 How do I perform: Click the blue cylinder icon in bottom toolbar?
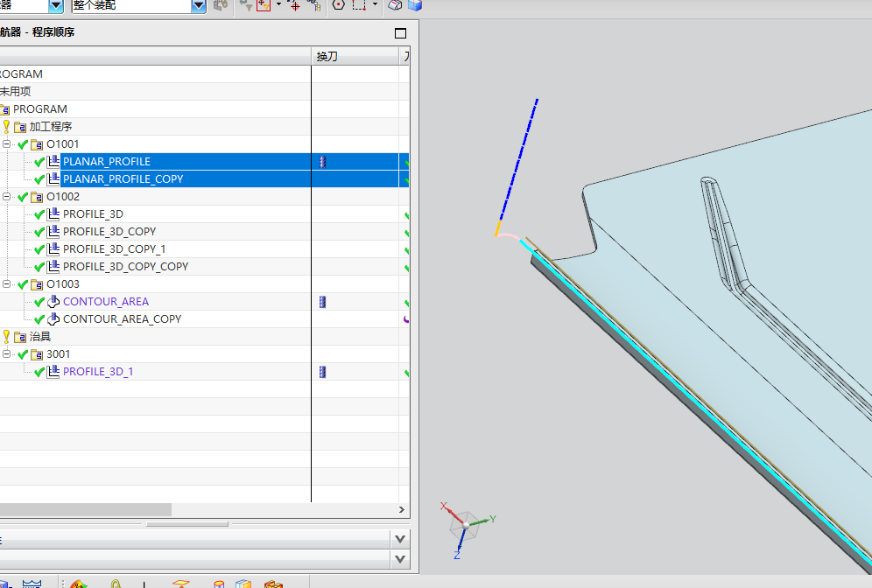pos(219,584)
